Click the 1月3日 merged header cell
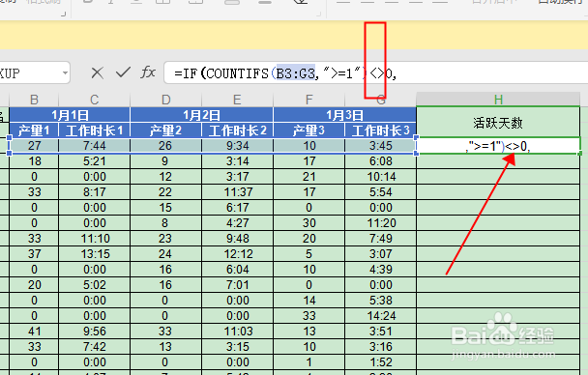This screenshot has width=588, height=375. (x=344, y=115)
